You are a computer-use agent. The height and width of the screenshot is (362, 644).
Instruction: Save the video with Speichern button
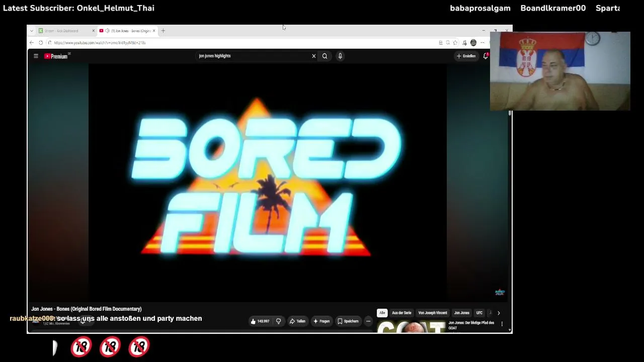point(348,321)
